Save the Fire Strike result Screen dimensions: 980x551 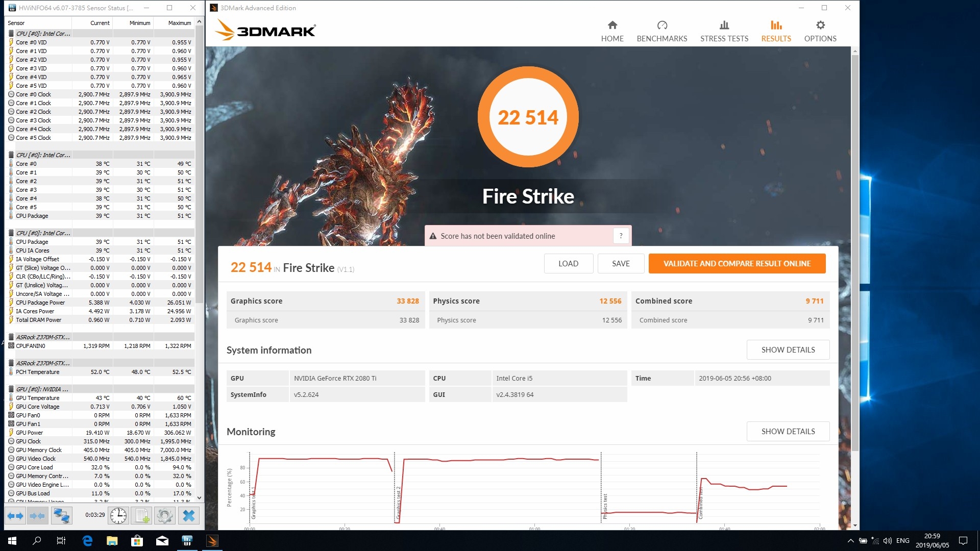point(621,264)
